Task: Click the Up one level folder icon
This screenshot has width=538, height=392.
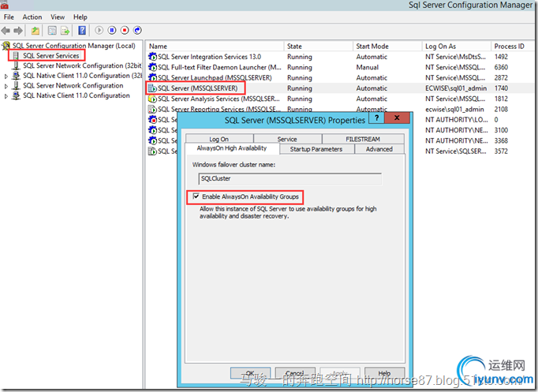Action: [35, 31]
